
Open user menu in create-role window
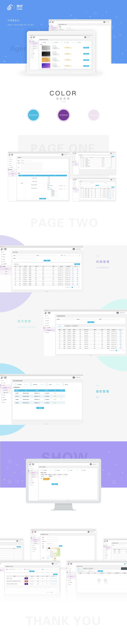pos(65,155)
